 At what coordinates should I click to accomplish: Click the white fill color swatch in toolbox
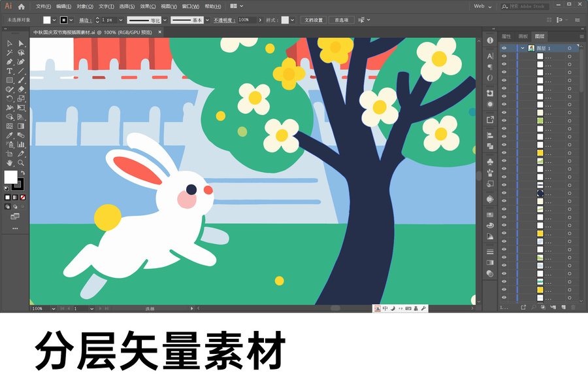[10, 177]
